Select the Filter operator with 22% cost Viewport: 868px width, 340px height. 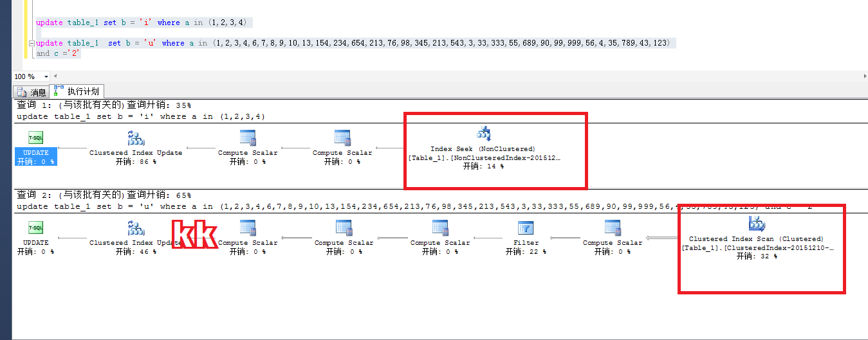(526, 237)
